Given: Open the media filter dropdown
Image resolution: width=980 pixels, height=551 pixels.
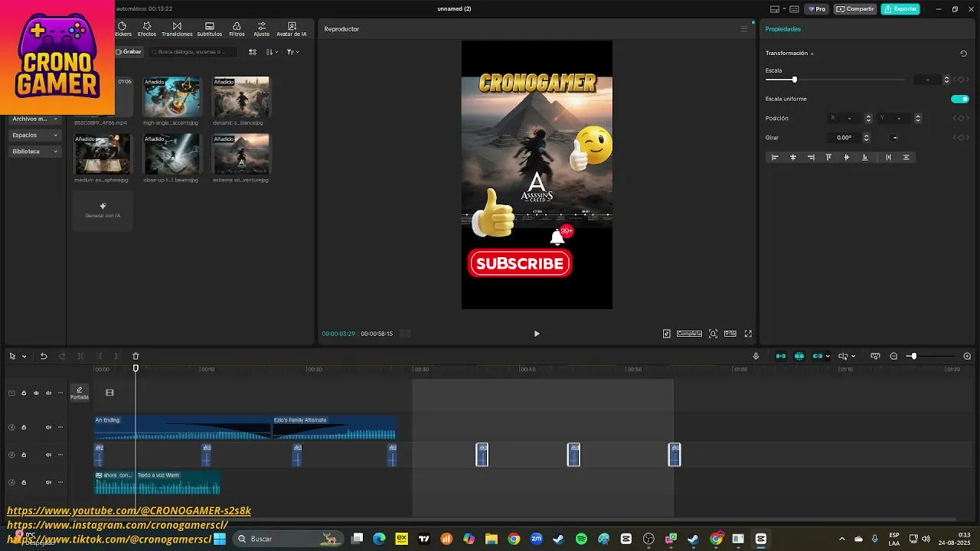Looking at the screenshot, I should point(292,52).
